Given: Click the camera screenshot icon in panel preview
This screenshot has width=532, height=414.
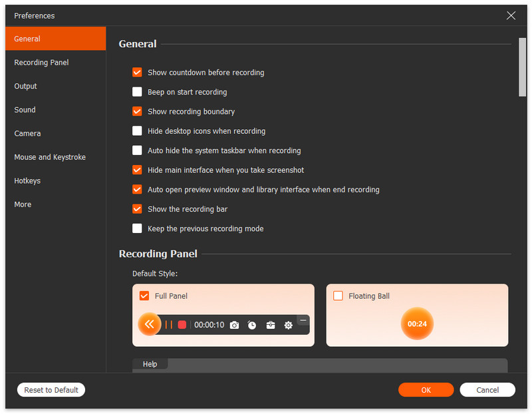Looking at the screenshot, I should click(234, 325).
